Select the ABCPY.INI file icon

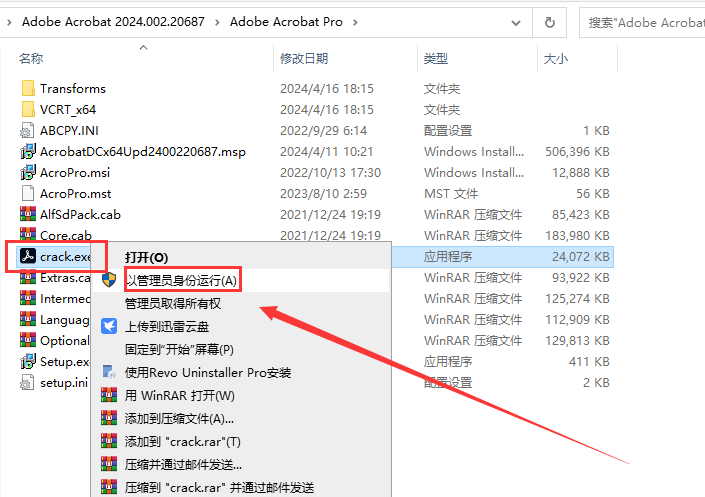pos(27,130)
